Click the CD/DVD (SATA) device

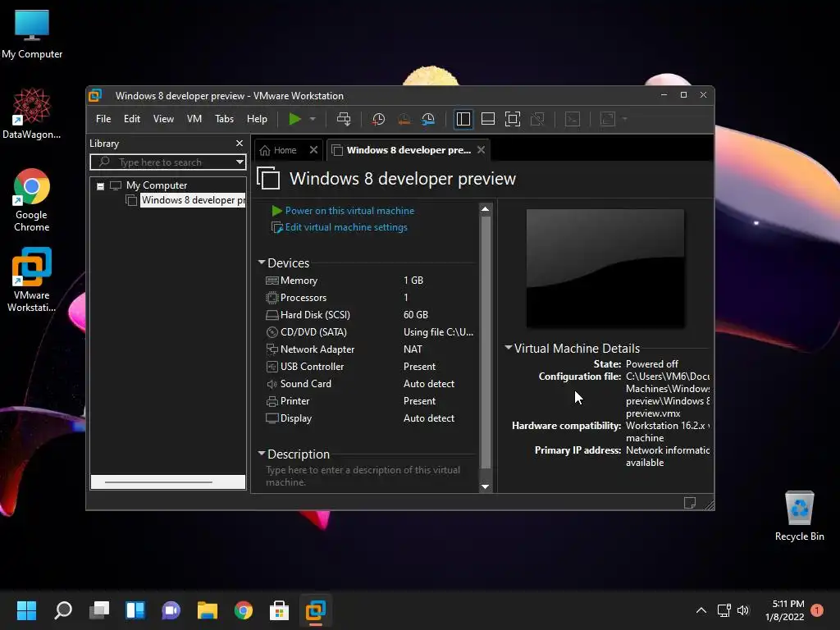point(370,331)
